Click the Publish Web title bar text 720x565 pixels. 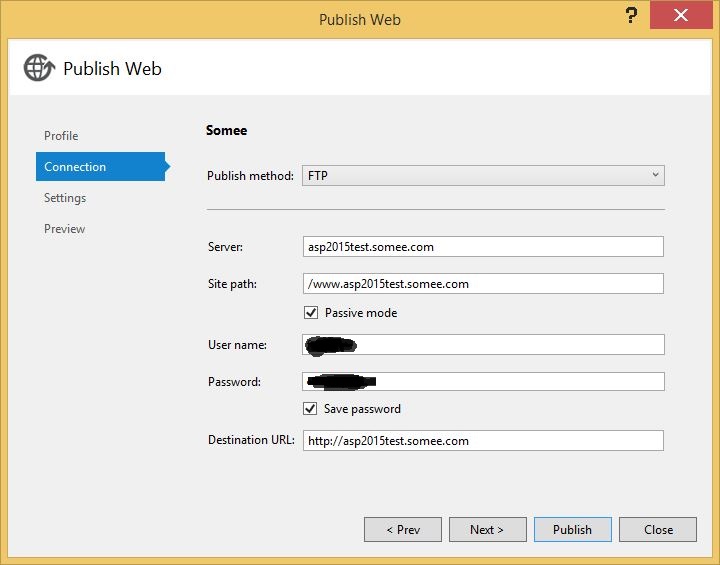pos(360,20)
